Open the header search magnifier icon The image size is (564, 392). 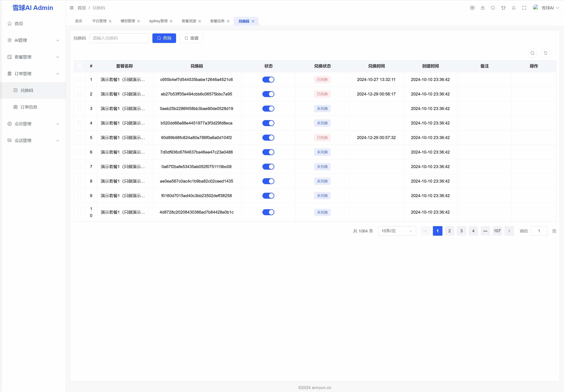pyautogui.click(x=493, y=8)
